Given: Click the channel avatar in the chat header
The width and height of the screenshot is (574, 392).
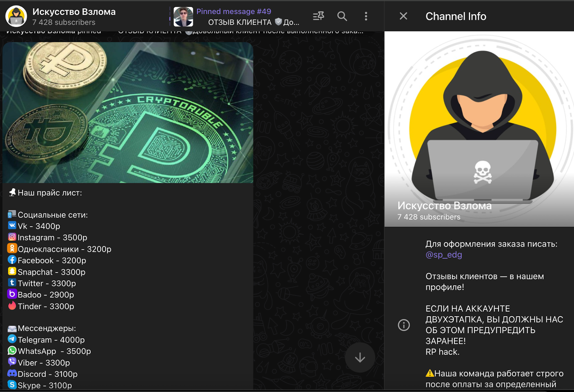Looking at the screenshot, I should 16,16.
